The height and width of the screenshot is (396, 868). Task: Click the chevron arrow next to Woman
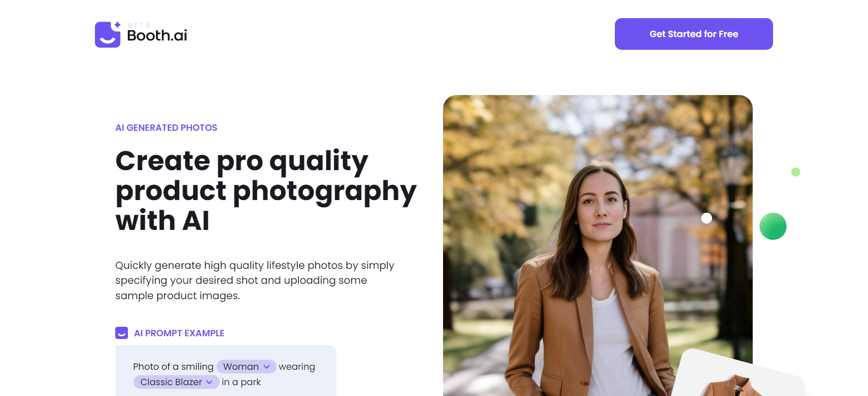pos(267,367)
